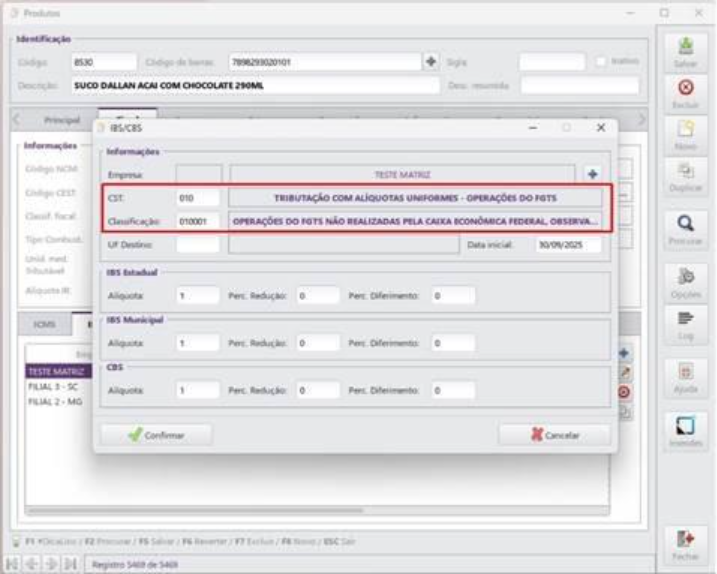Go to the last record
717x574 pixels.
[70, 564]
